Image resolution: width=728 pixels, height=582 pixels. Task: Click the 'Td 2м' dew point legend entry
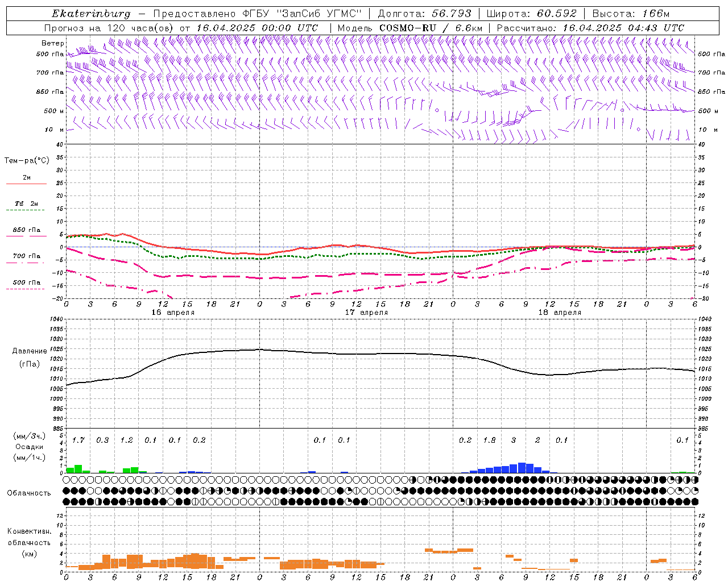(26, 203)
